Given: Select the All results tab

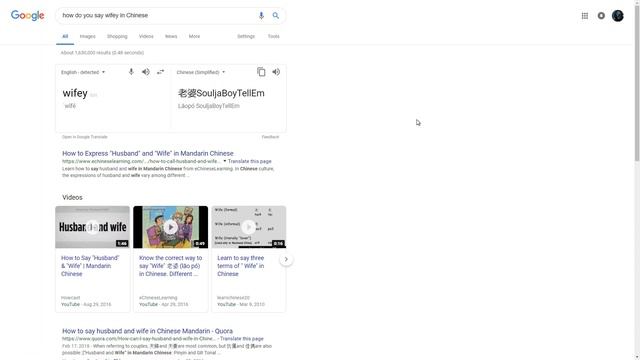Looking at the screenshot, I should 65,36.
